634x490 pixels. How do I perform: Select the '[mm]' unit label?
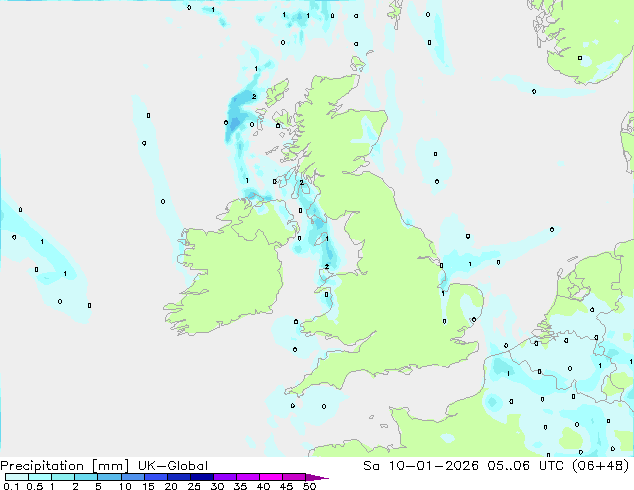point(111,466)
